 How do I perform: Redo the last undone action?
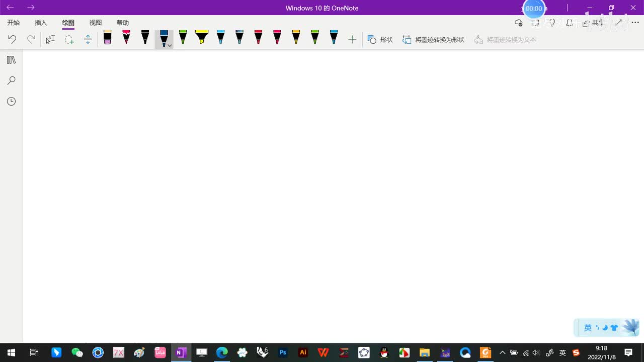pyautogui.click(x=31, y=39)
